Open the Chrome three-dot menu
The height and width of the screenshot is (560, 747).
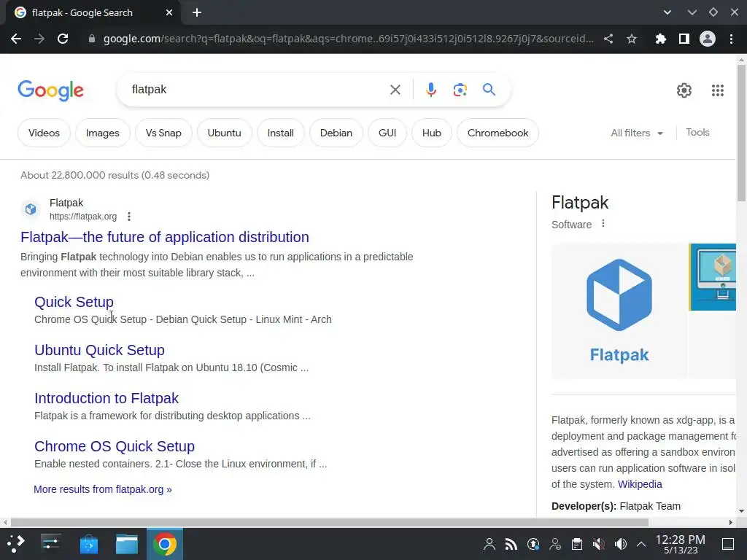[x=731, y=39]
